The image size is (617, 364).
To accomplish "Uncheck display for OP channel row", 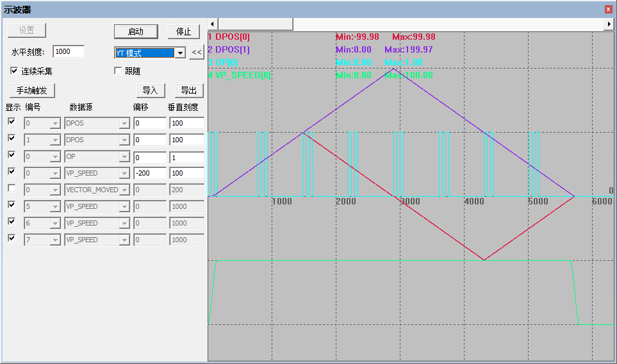I will [x=12, y=154].
